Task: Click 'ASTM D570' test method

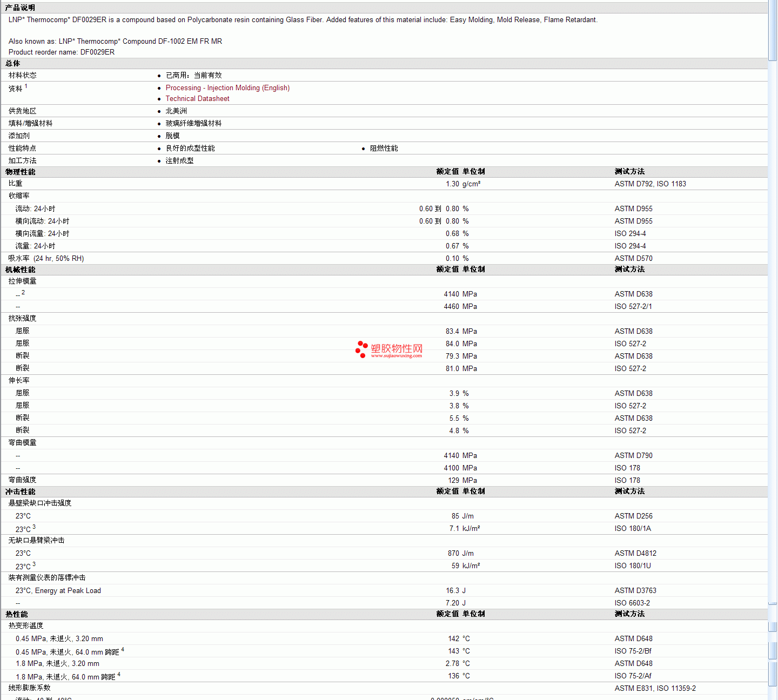Action: 633,259
